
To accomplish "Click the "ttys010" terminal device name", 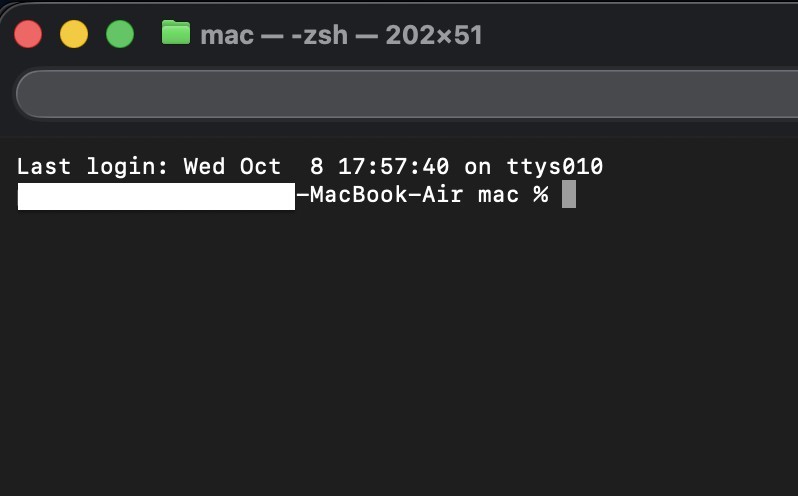I will (x=554, y=166).
